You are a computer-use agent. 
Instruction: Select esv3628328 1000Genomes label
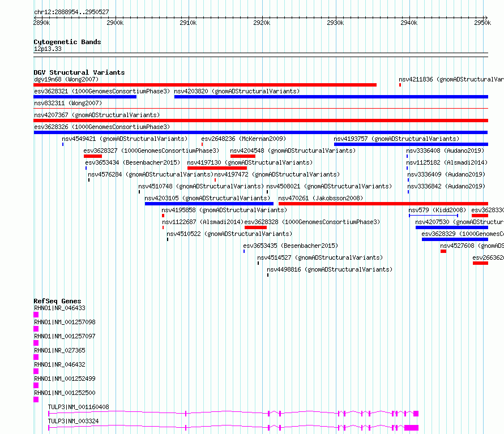pyautogui.click(x=312, y=222)
